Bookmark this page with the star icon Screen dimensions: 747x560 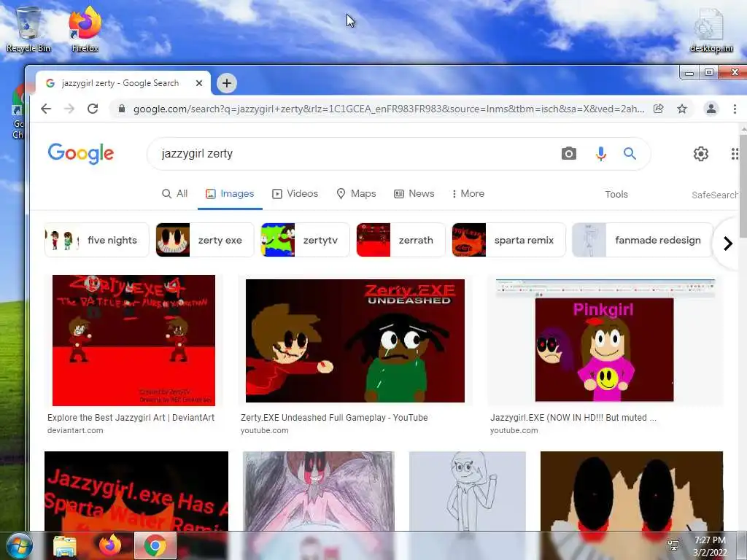(682, 109)
